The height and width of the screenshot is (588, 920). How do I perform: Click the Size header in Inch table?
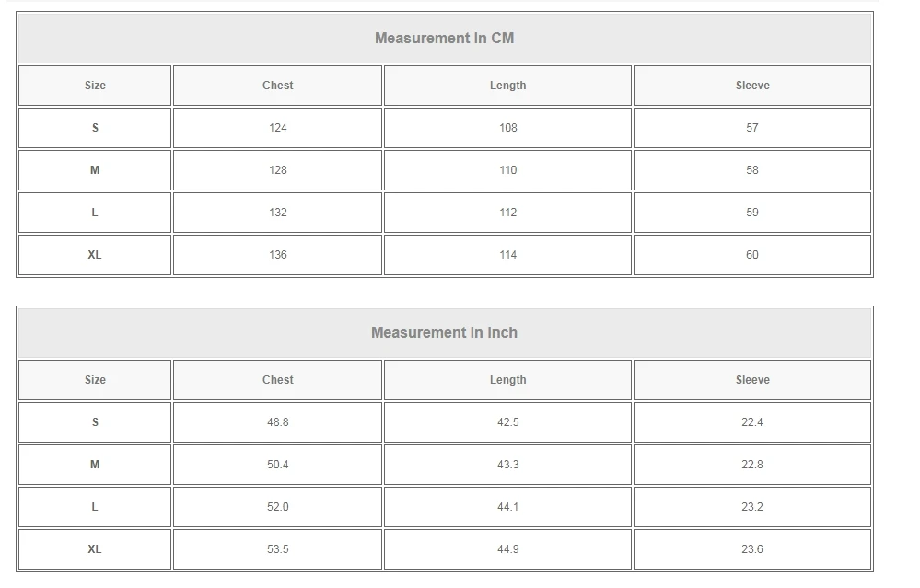(95, 380)
